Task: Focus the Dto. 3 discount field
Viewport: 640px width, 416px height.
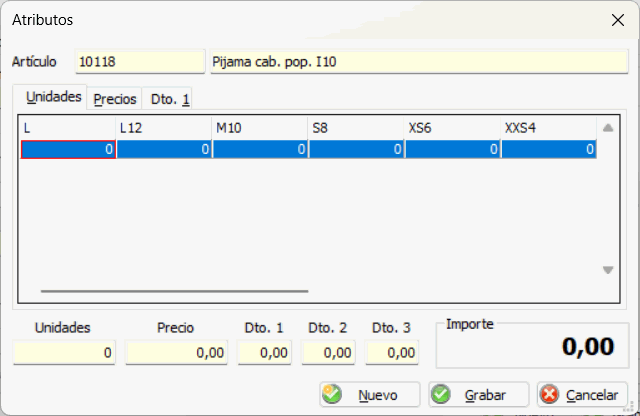Action: tap(392, 352)
